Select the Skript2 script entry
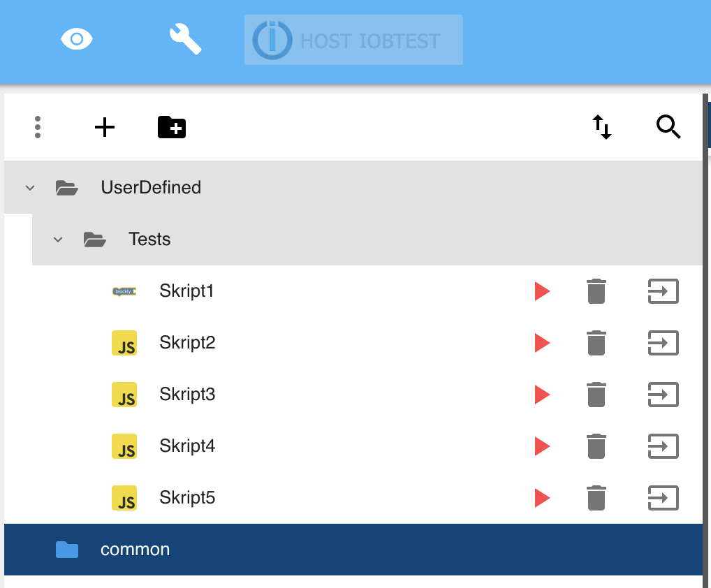Image resolution: width=711 pixels, height=588 pixels. pyautogui.click(x=353, y=343)
